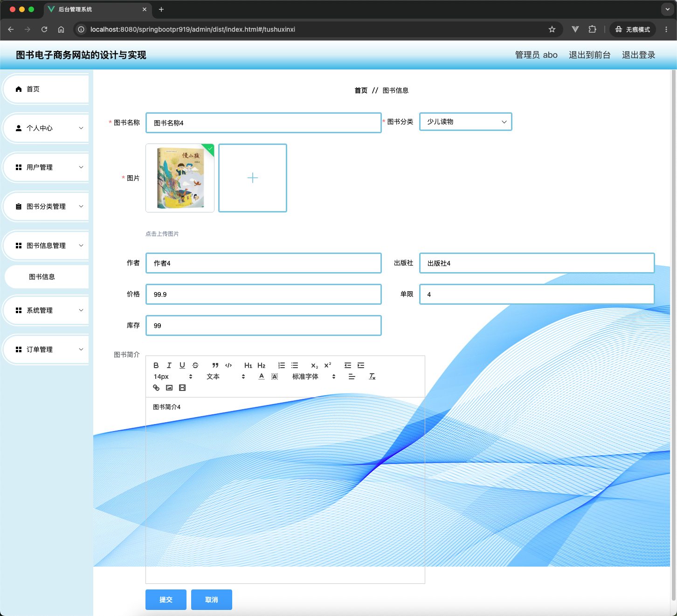Cancel form with 取消 button
The height and width of the screenshot is (616, 677).
tap(212, 600)
